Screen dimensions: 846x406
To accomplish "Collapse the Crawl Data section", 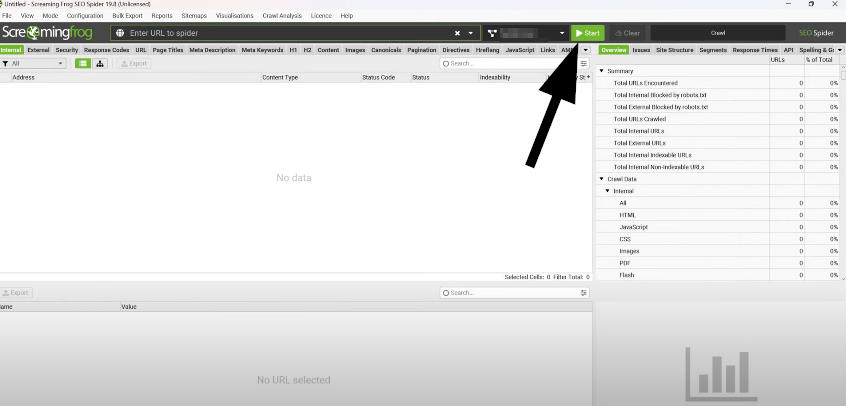I will tap(602, 179).
